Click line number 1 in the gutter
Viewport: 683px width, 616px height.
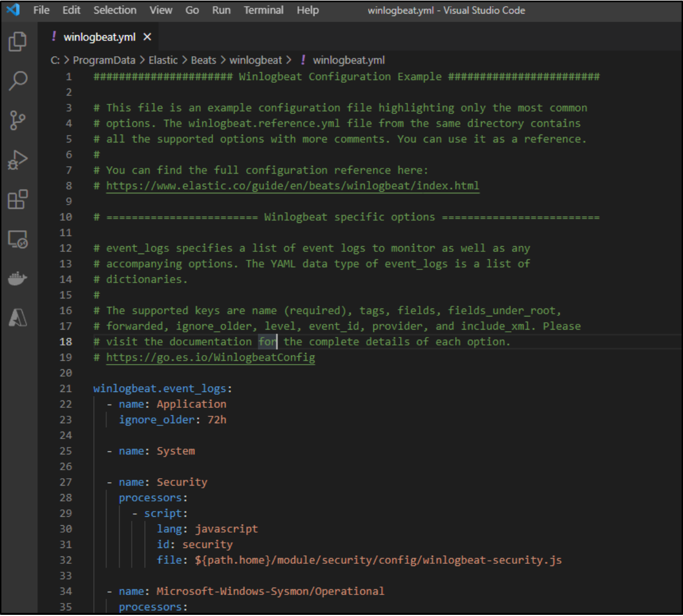point(69,77)
